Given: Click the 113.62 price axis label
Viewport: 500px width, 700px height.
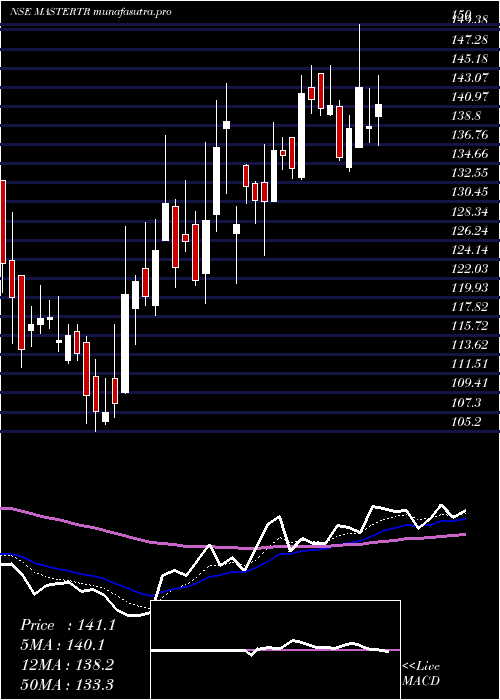Looking at the screenshot, I should click(471, 345).
